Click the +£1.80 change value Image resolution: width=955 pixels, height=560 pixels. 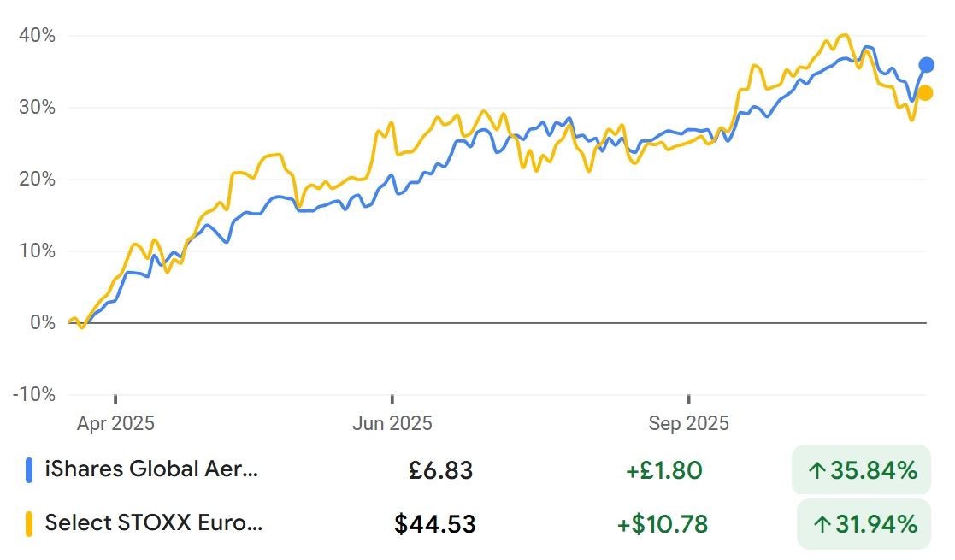663,469
